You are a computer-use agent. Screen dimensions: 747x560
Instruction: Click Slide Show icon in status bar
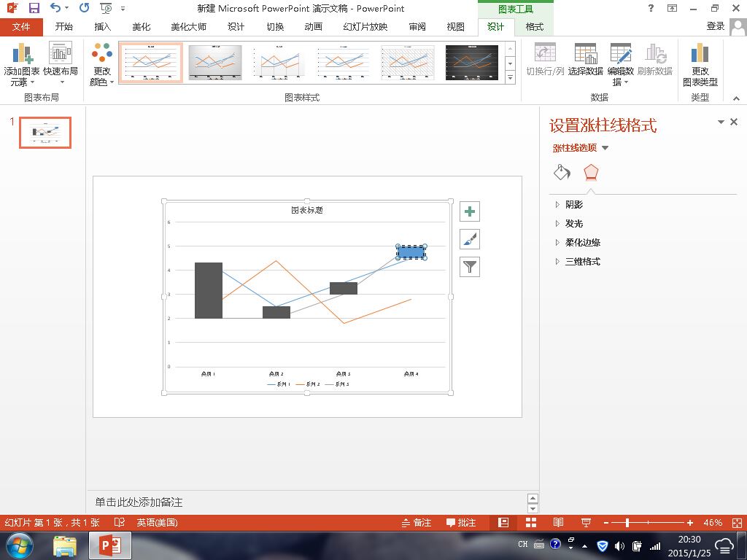click(586, 523)
